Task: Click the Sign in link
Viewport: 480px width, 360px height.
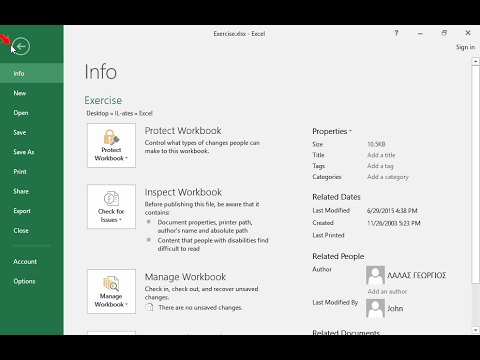Action: coord(465,47)
